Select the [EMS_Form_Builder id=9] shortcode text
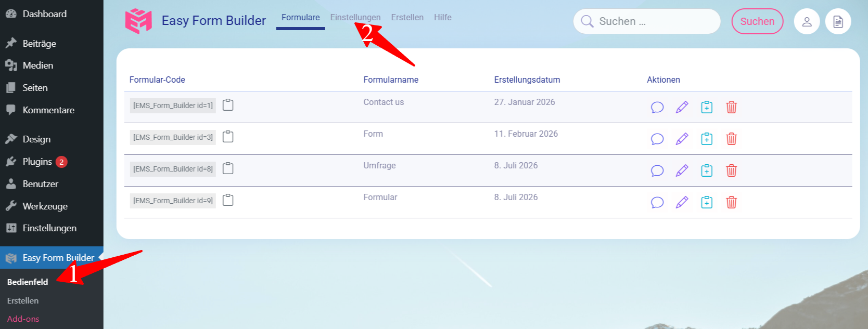 173,201
